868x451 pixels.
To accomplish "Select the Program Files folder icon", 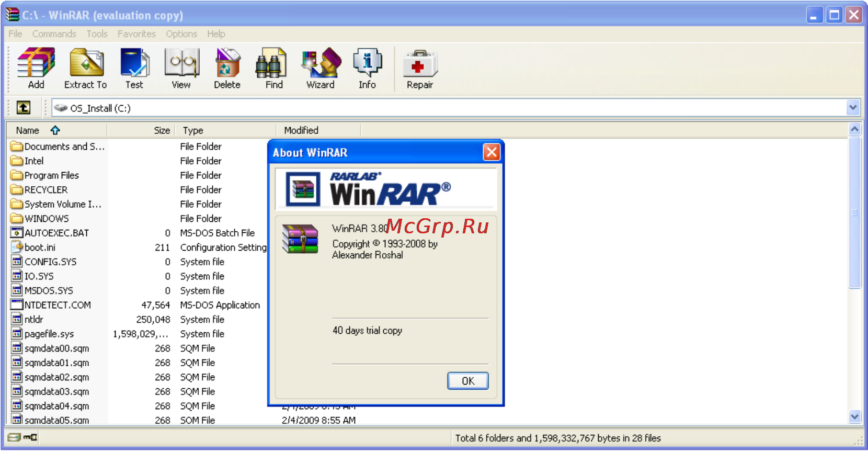I will click(17, 175).
